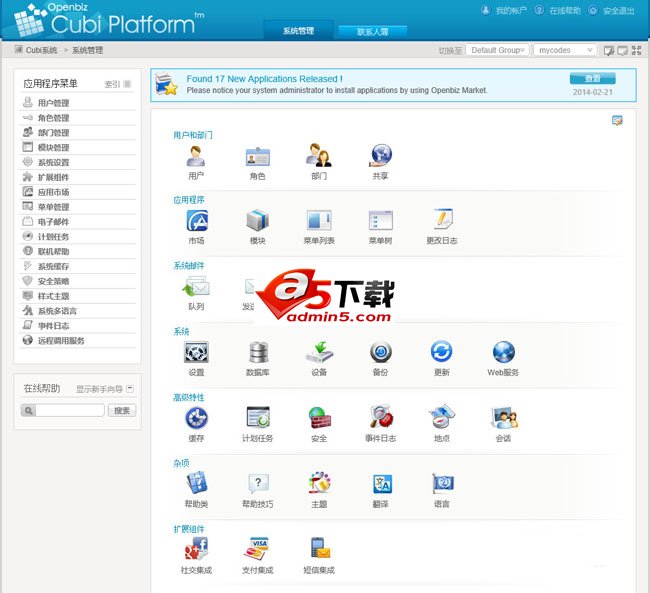
Task: Open the 社交集成 social integration icon
Action: tap(196, 549)
